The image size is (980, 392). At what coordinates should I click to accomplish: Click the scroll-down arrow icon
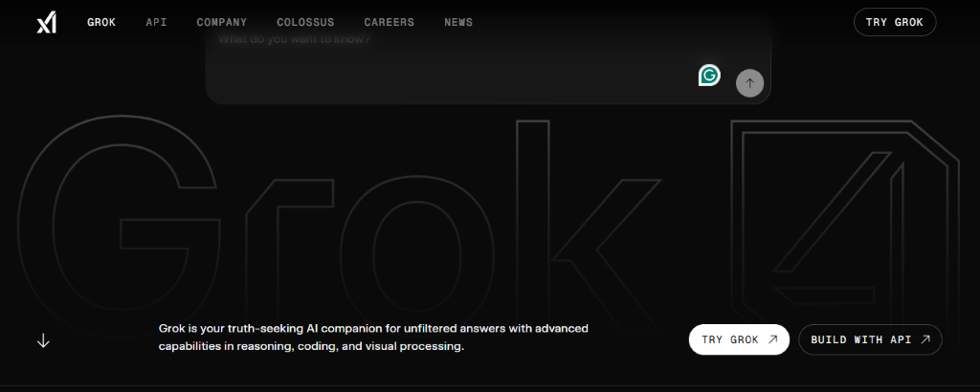click(x=43, y=340)
